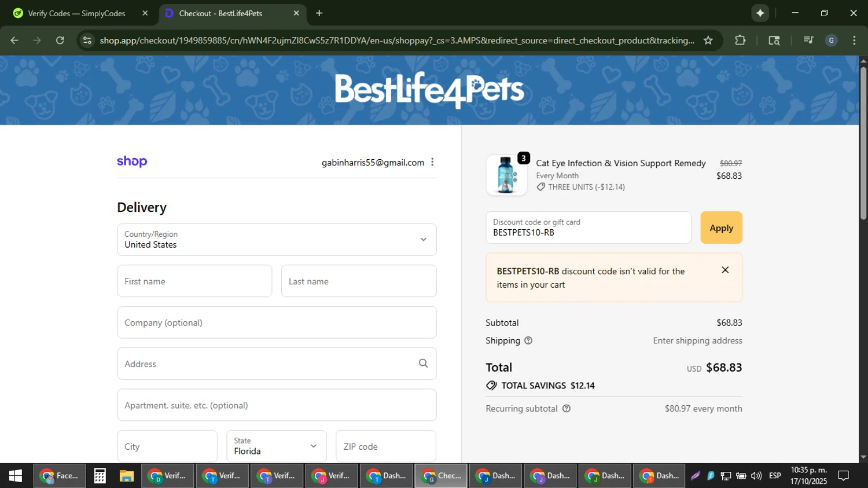Go forward in browser history

click(37, 41)
